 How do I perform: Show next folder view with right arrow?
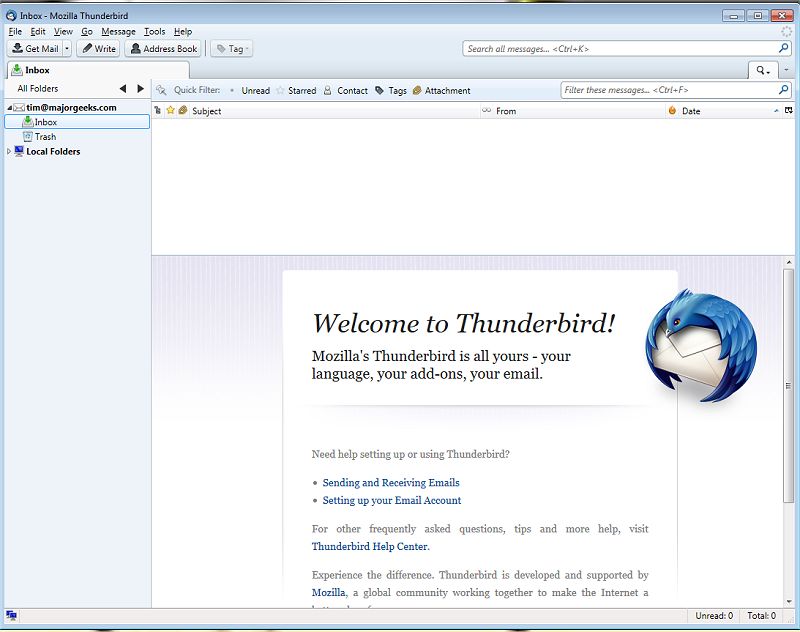[140, 89]
